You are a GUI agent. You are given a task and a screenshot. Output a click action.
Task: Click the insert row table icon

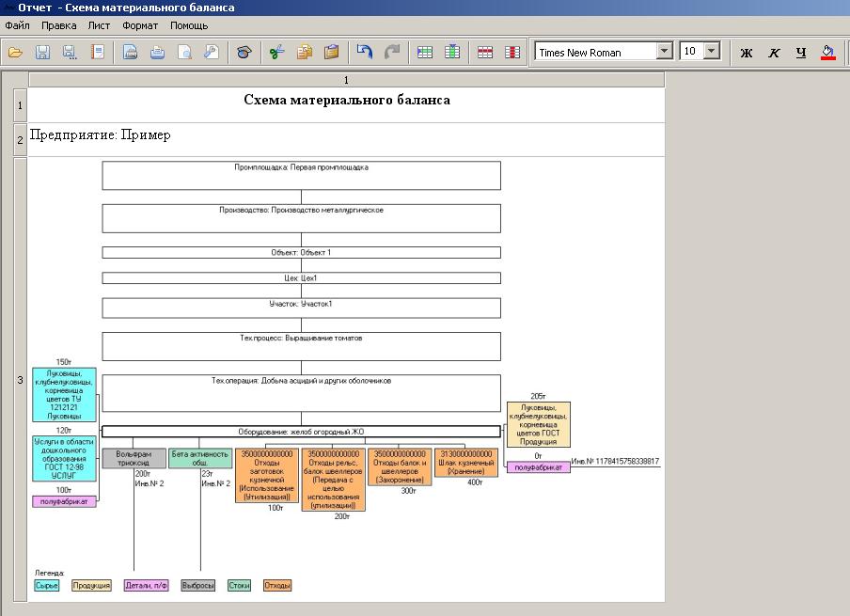coord(425,53)
